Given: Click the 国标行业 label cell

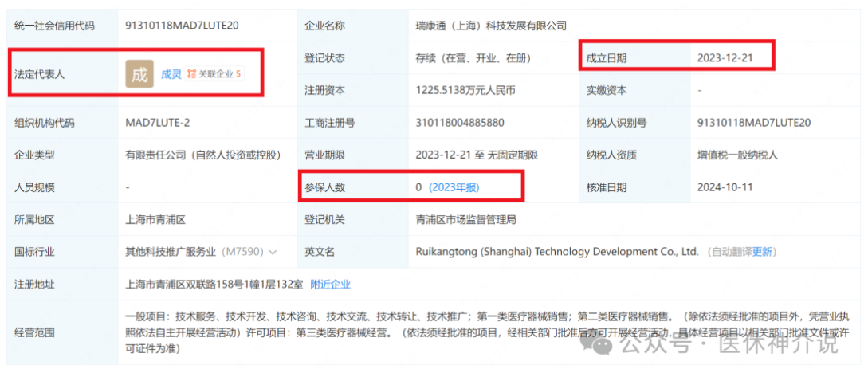Looking at the screenshot, I should click(62, 253).
